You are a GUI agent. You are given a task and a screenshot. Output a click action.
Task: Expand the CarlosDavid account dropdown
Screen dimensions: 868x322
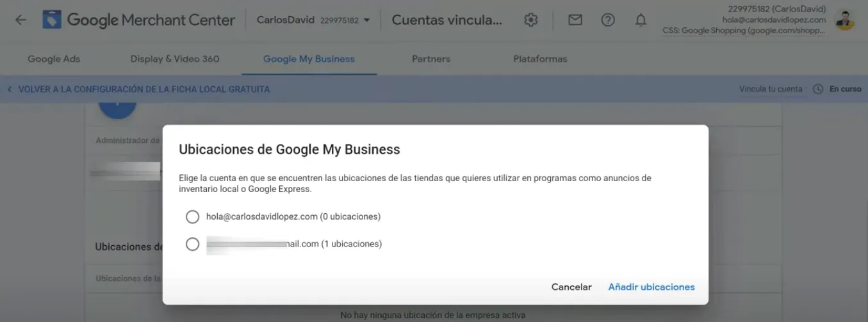(313, 20)
